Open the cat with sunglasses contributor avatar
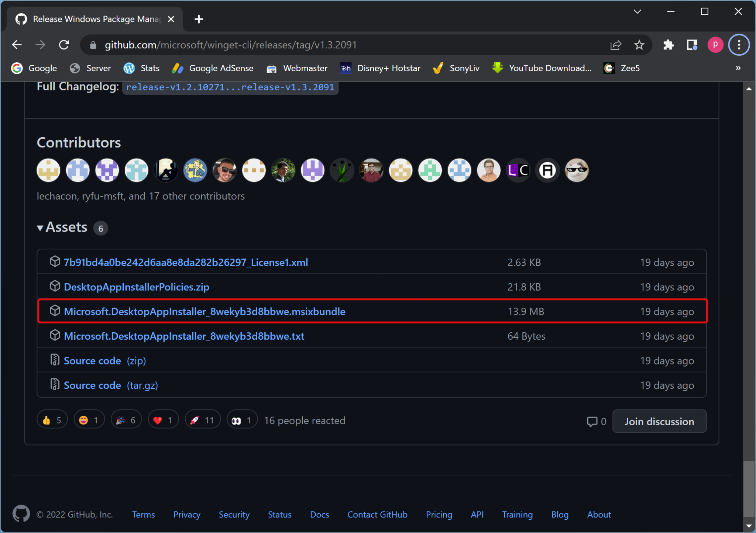 [577, 170]
